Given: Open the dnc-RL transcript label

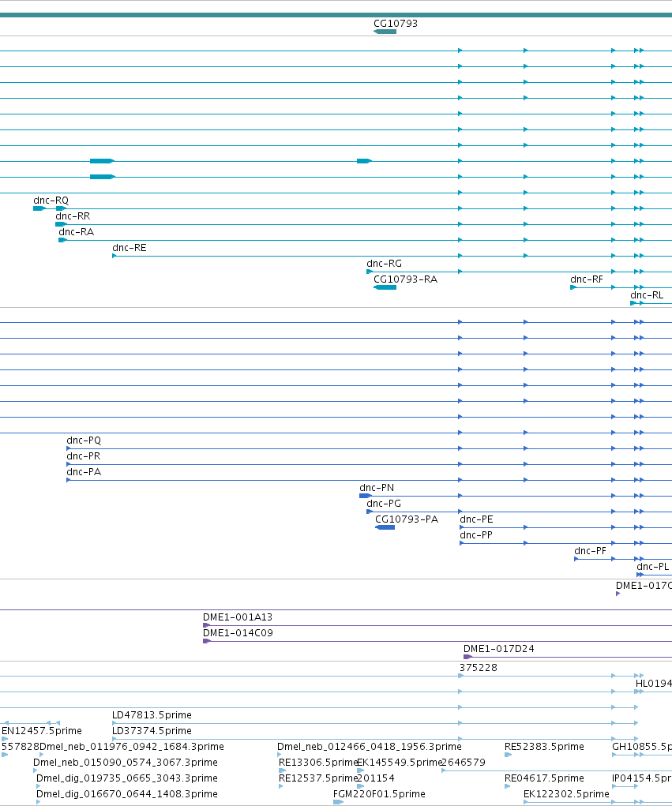Looking at the screenshot, I should 647,295.
